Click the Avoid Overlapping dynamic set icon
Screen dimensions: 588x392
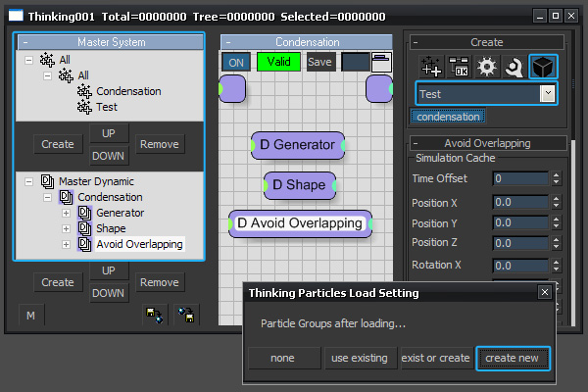[84, 244]
